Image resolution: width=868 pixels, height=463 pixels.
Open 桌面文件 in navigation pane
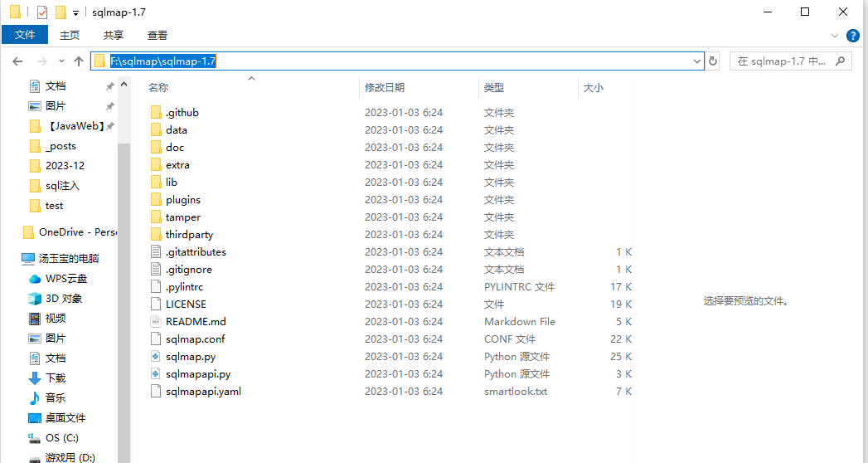(65, 418)
